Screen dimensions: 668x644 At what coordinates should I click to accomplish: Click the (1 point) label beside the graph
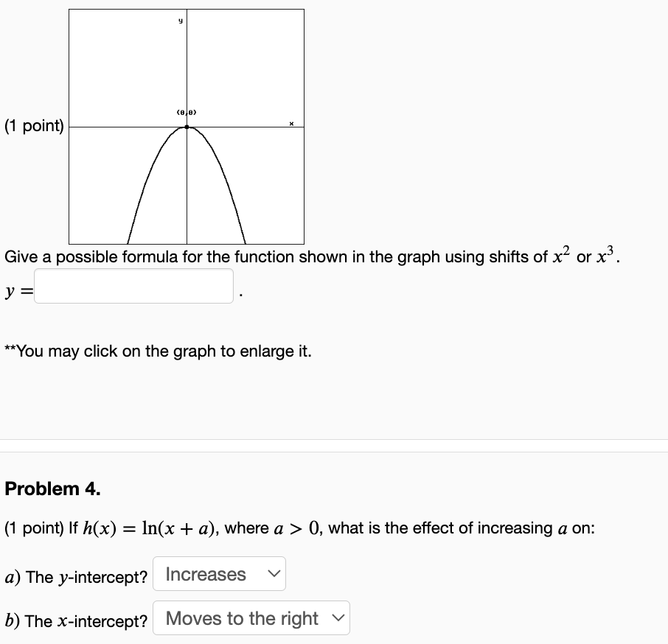(32, 125)
